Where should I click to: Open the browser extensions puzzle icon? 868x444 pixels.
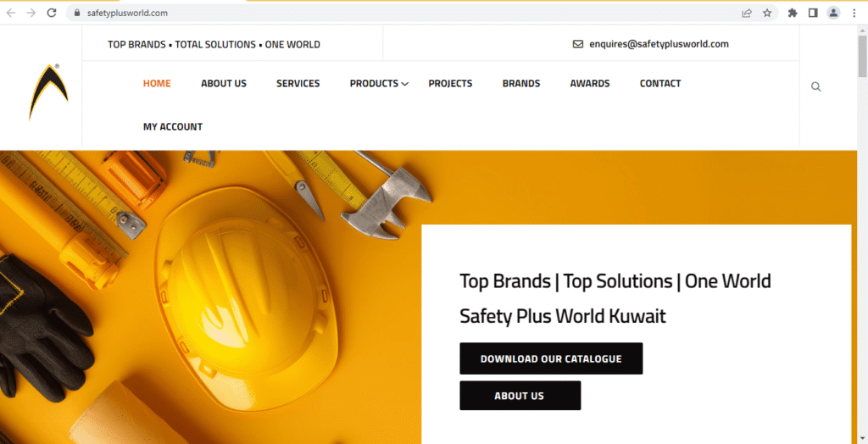[x=793, y=13]
